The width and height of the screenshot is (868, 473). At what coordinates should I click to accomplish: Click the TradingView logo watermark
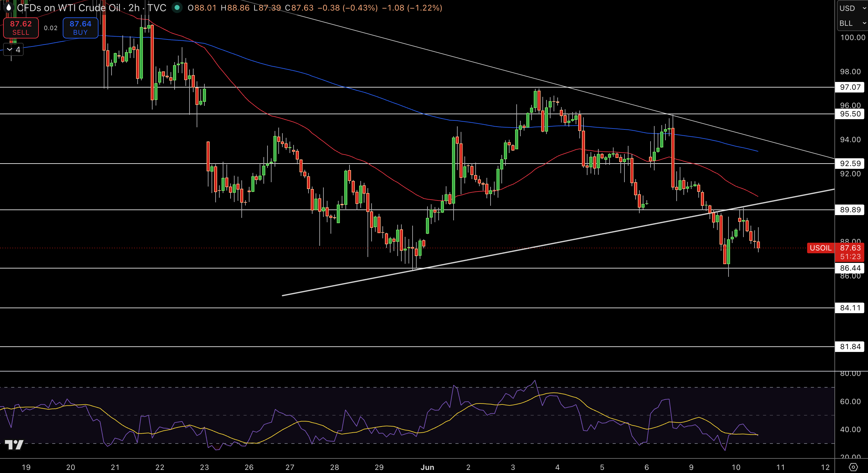click(14, 445)
